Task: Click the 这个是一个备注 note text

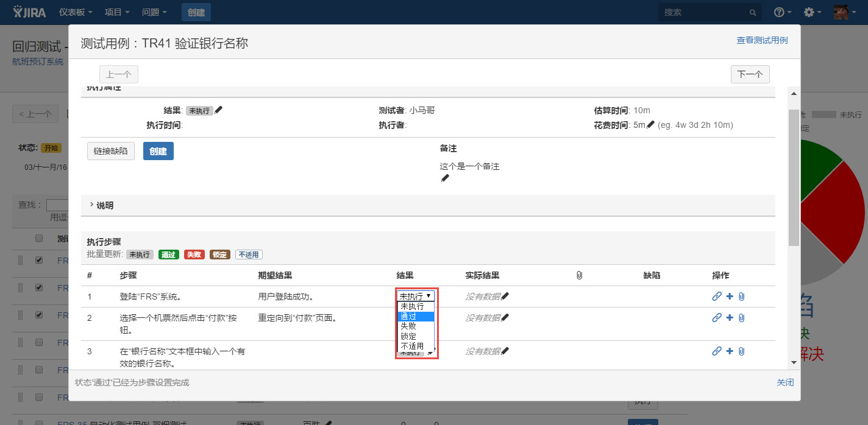Action: click(x=469, y=166)
